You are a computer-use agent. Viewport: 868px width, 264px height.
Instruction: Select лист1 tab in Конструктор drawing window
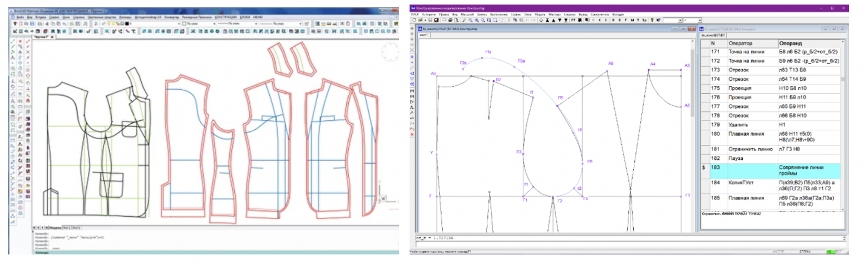pyautogui.click(x=423, y=35)
